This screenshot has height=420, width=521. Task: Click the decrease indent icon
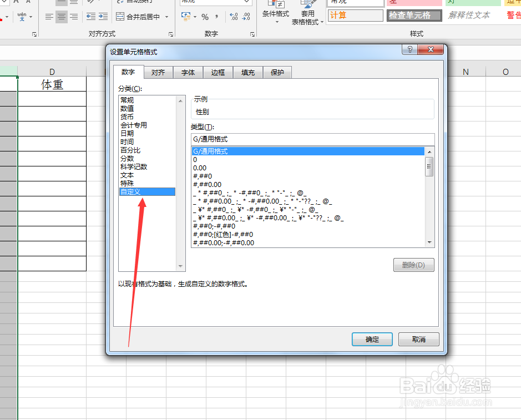[90, 17]
